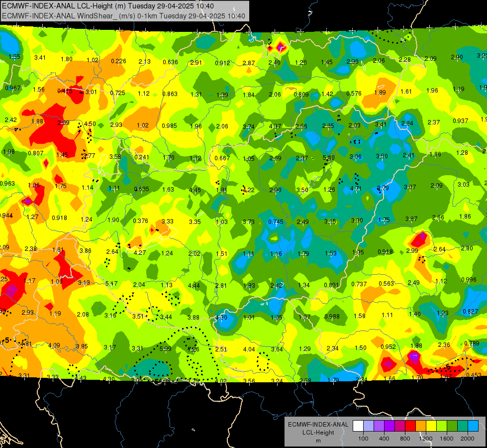Click the wind shear value 0.576
Screen dimensions: 487x448
(x=354, y=93)
